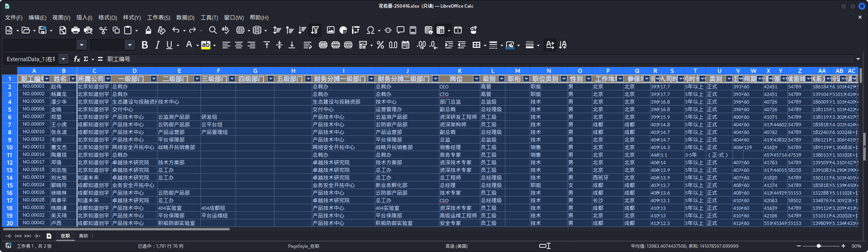
Task: Open the 编辑(E) menu
Action: pyautogui.click(x=38, y=17)
